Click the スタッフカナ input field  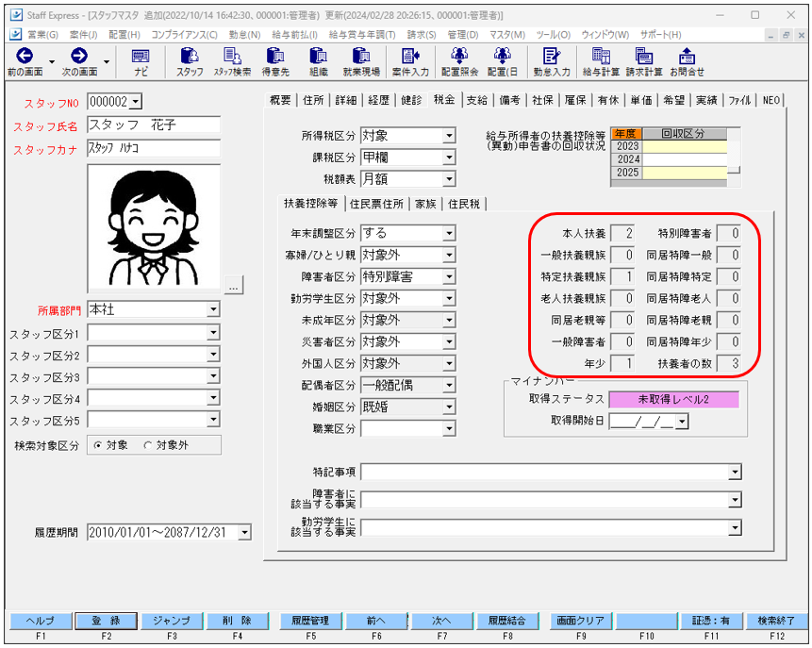(154, 148)
